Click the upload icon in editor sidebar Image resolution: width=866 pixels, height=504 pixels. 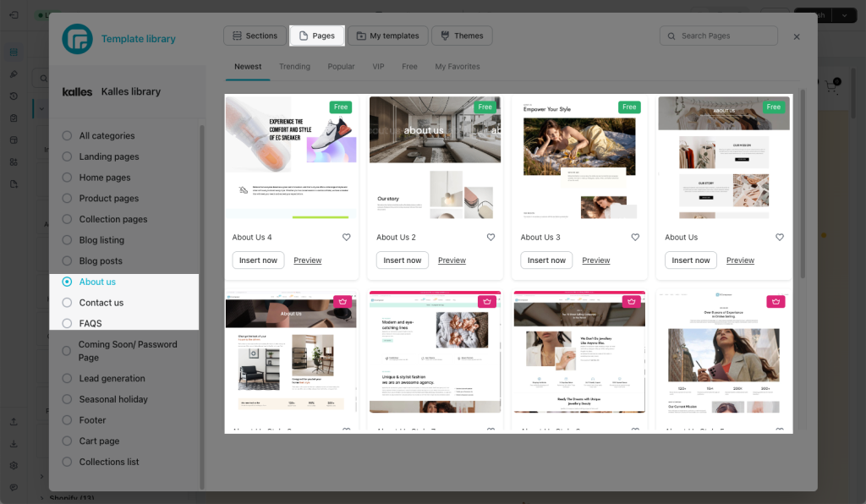(14, 422)
